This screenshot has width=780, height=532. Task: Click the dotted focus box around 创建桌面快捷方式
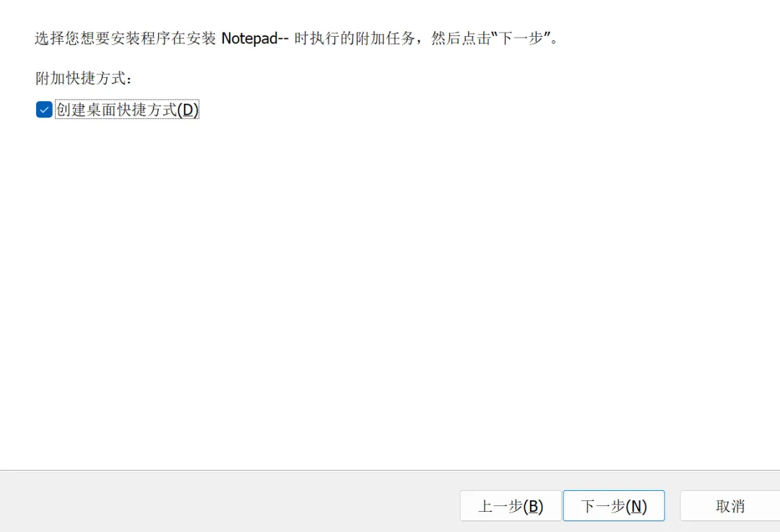coord(127,110)
